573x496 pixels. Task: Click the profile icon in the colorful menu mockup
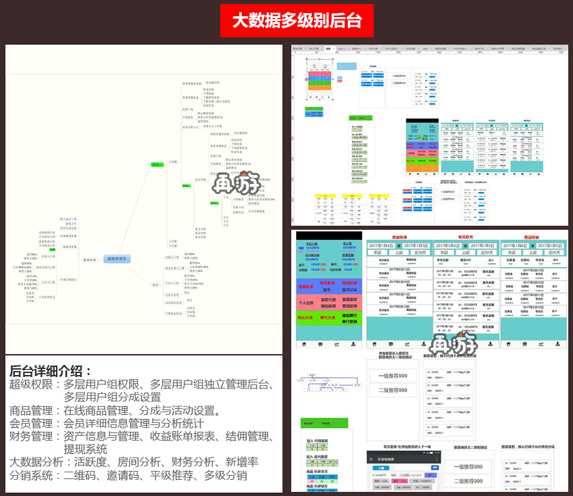pos(353,344)
